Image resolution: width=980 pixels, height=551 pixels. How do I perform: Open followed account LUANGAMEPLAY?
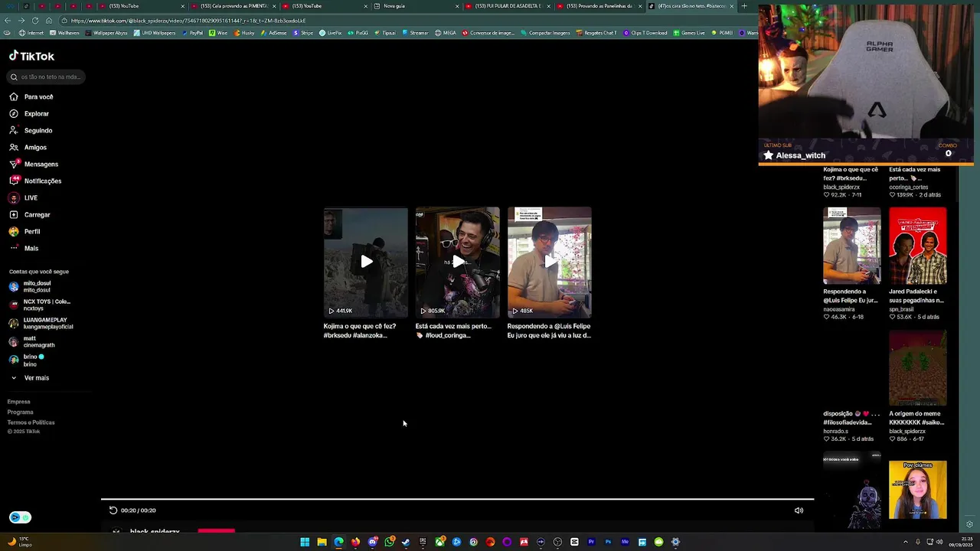(x=41, y=323)
